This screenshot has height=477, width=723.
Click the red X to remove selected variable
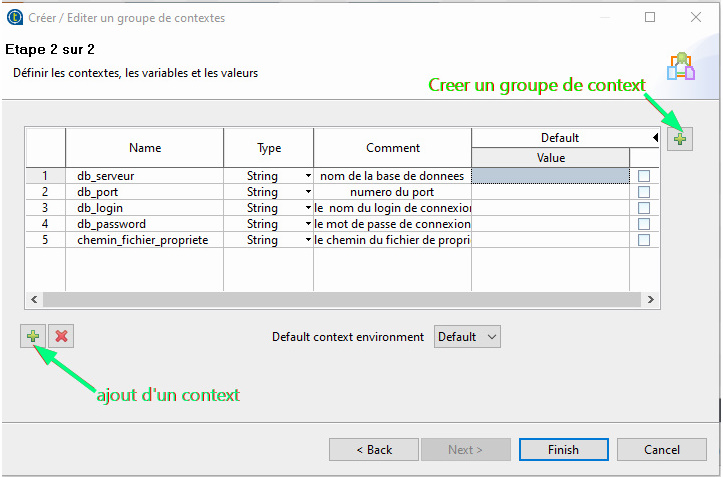click(61, 336)
